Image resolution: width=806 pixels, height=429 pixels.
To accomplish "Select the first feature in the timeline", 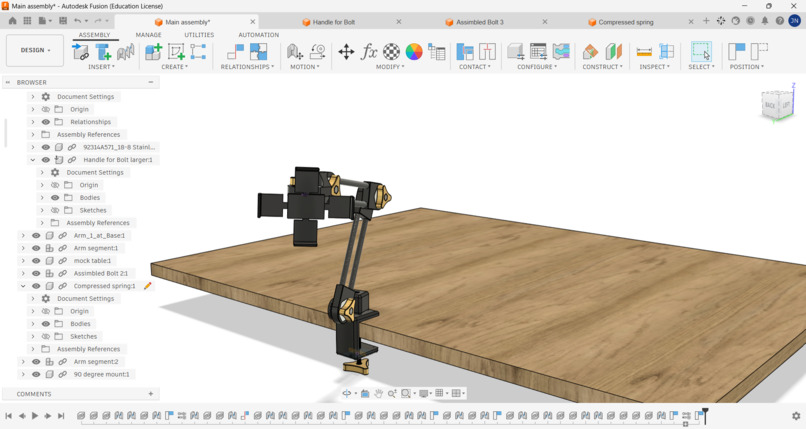I will (x=81, y=415).
